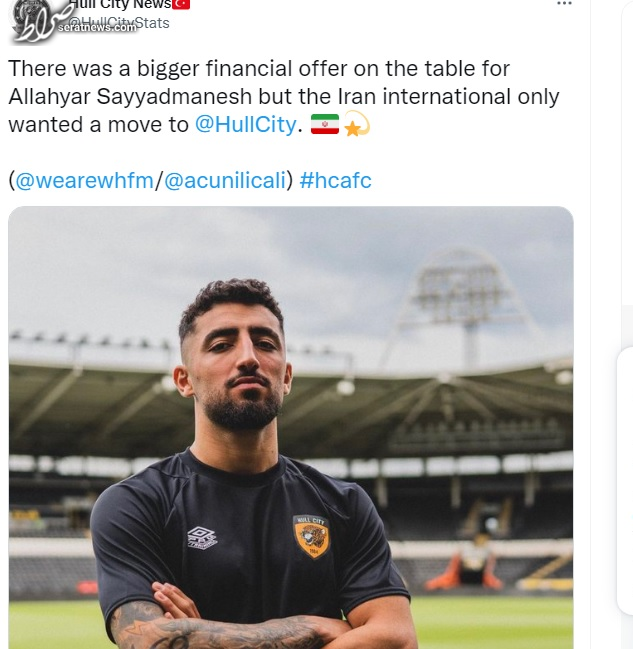Open the @wearewhfm mention
Screen dimensions: 633x649
pos(84,181)
